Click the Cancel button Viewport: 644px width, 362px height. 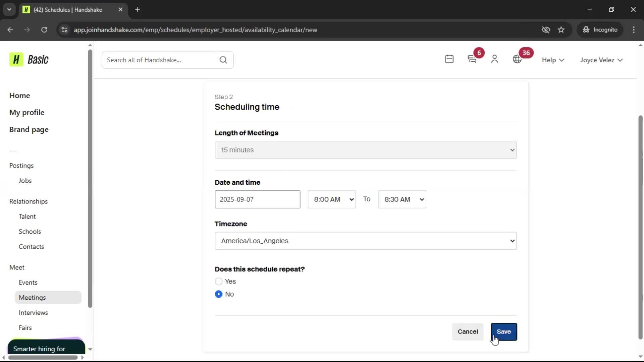pos(468,332)
